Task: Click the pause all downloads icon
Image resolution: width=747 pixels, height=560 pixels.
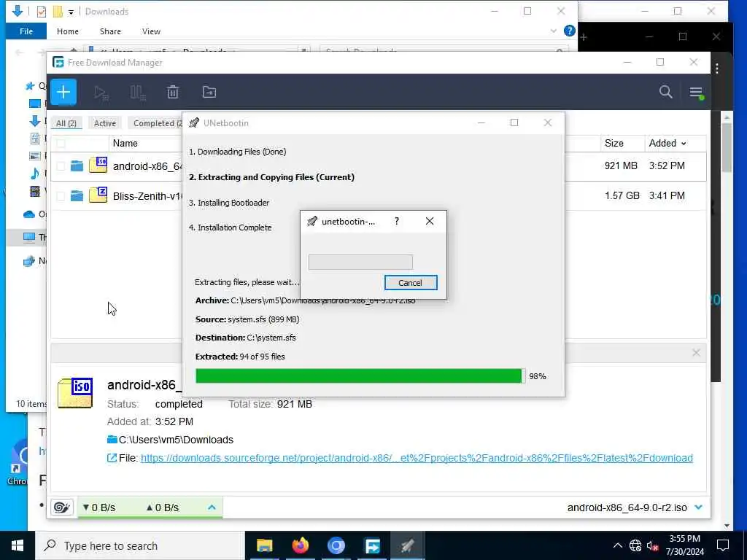Action: (138, 93)
